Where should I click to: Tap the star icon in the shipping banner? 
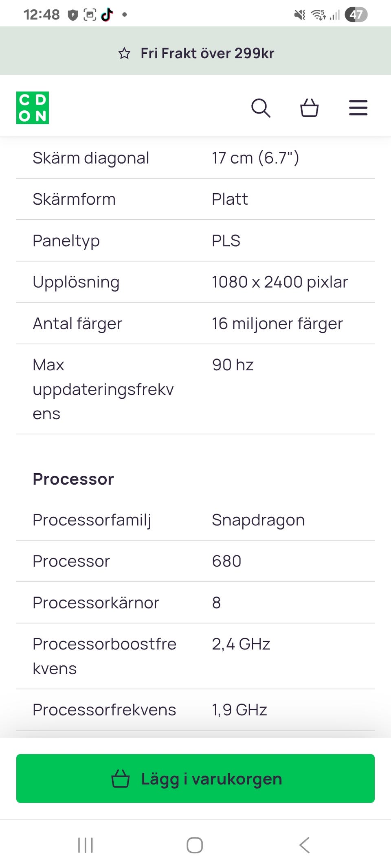[x=124, y=53]
